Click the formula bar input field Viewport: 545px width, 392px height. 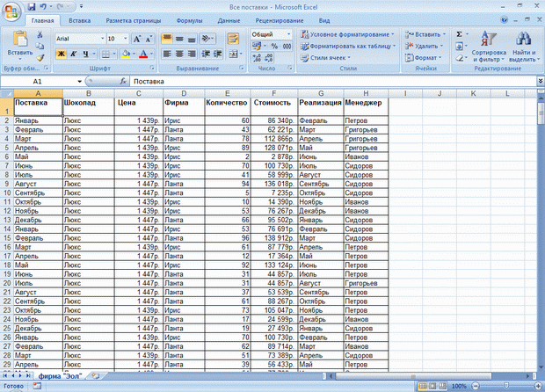tap(333, 82)
